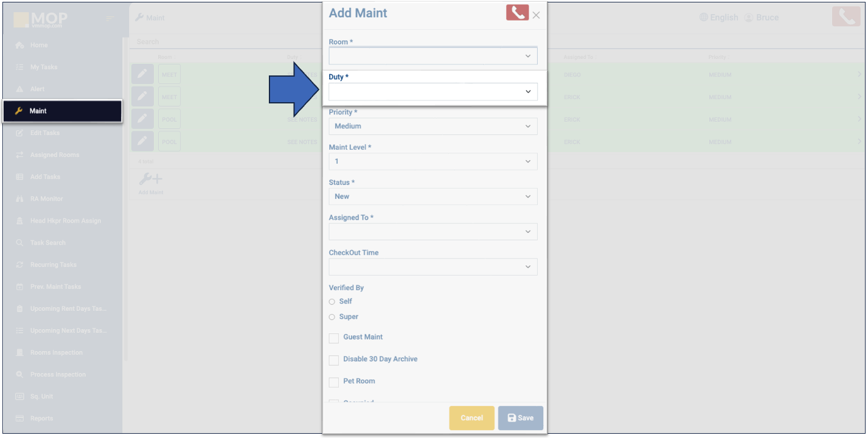
Task: Click the globe icon beside English
Action: pyautogui.click(x=704, y=18)
